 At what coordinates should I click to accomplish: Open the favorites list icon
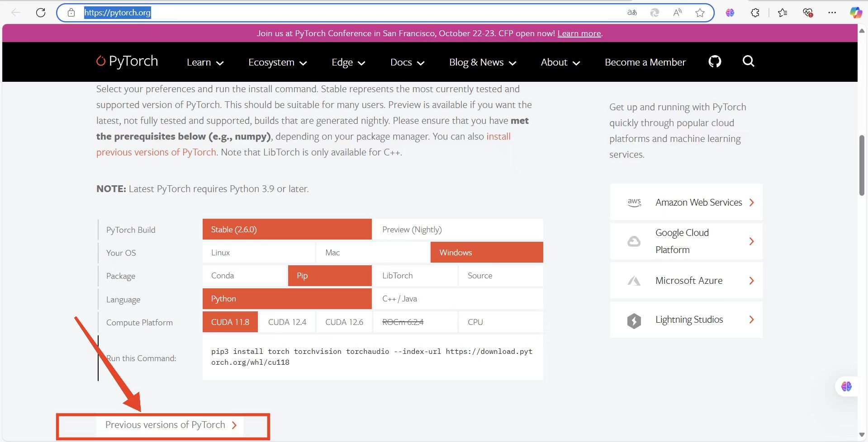783,13
